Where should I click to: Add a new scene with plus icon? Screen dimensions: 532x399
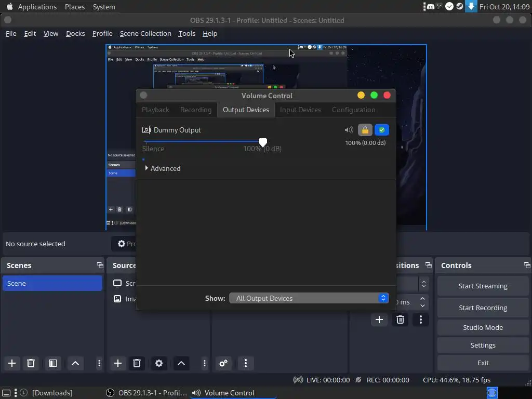pyautogui.click(x=12, y=363)
